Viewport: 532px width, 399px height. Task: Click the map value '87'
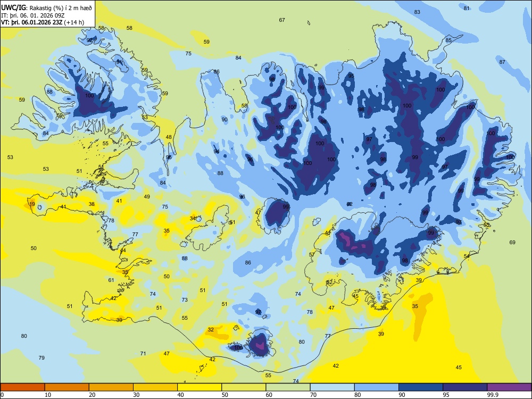click(502, 62)
